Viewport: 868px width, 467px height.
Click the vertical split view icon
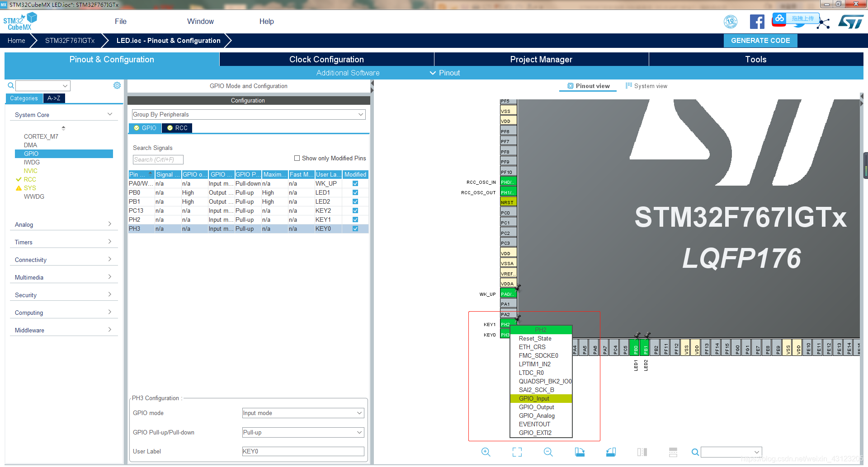coord(642,452)
